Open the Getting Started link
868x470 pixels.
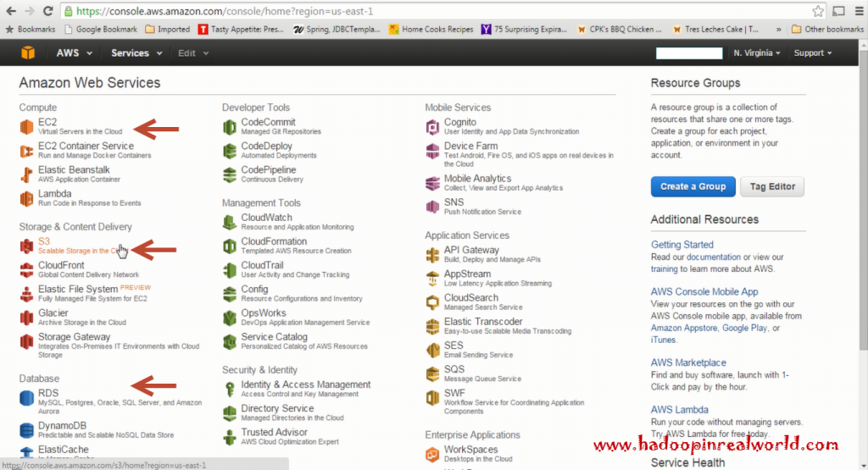pos(682,245)
